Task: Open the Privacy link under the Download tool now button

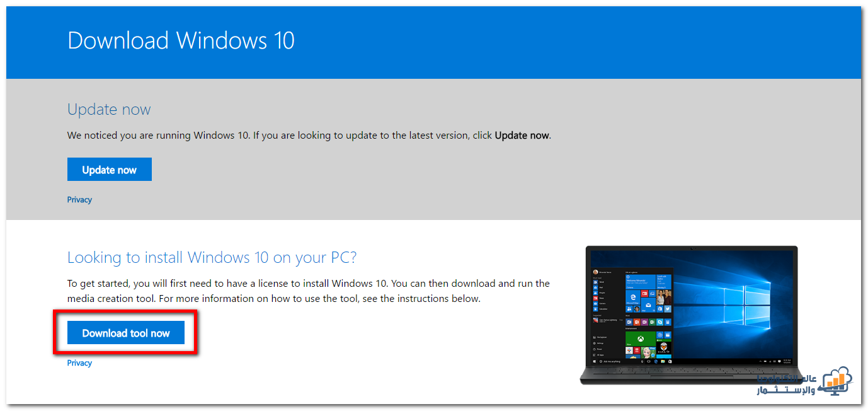Action: click(79, 363)
